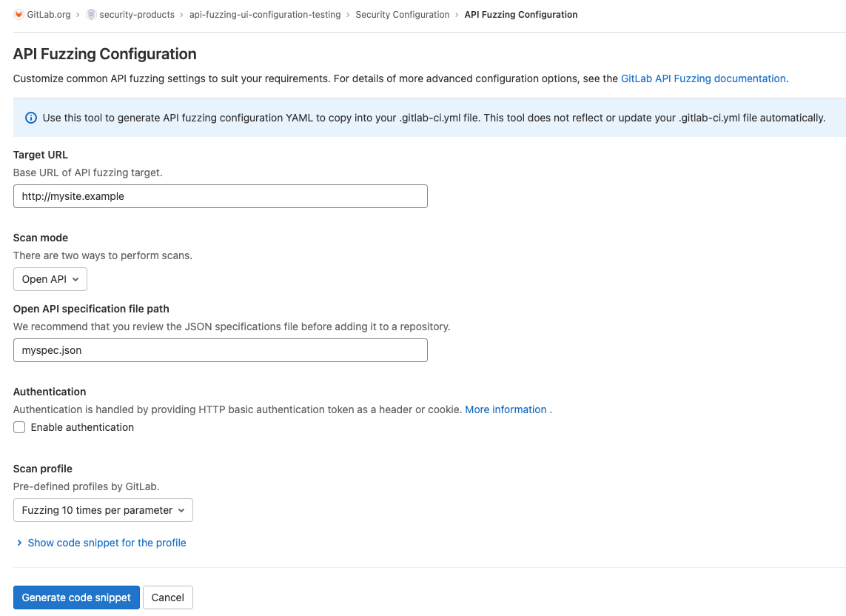Click the More information link under Authentication
The image size is (846, 616).
click(506, 409)
